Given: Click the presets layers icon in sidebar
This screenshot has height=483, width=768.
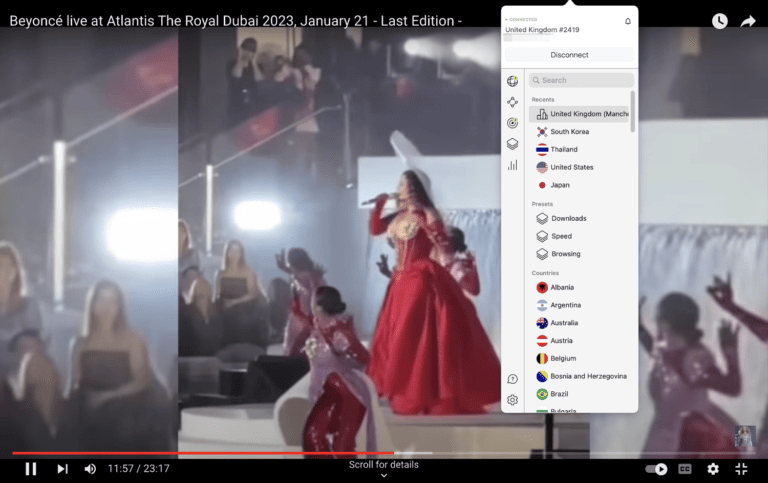Looking at the screenshot, I should pyautogui.click(x=512, y=144).
